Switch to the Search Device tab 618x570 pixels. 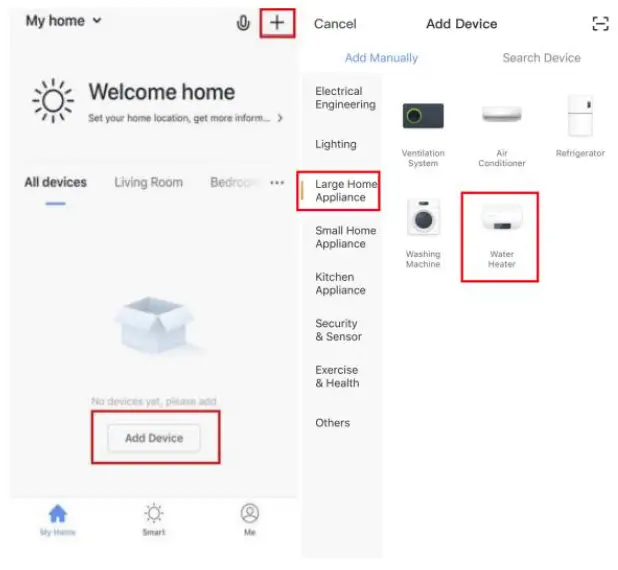tap(542, 58)
